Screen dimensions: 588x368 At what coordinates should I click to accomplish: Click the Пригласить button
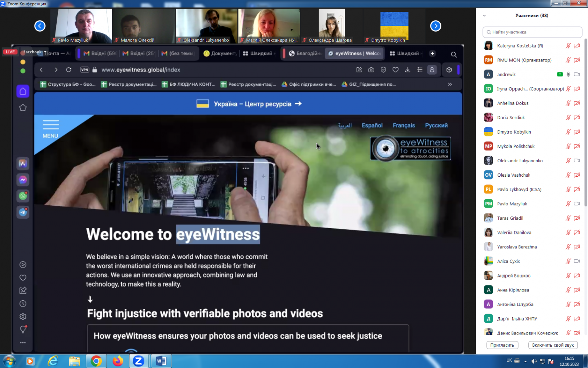point(502,345)
